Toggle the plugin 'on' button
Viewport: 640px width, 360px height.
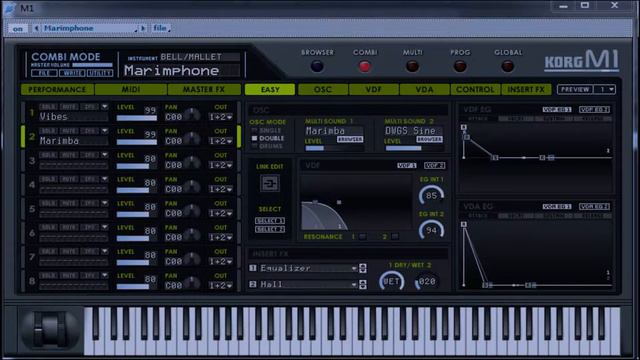18,29
